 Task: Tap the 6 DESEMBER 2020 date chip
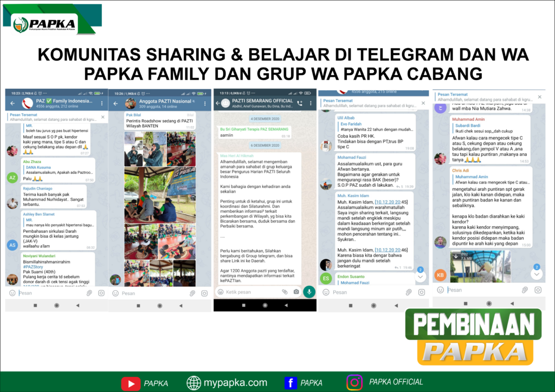click(x=264, y=145)
